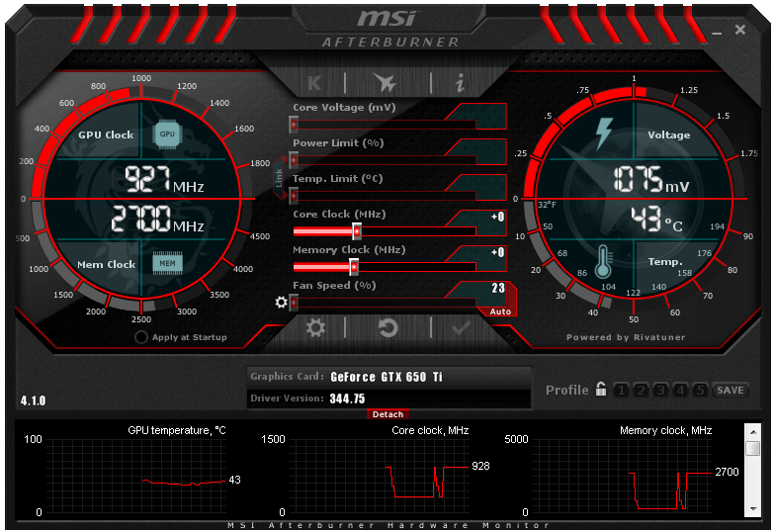This screenshot has width=774, height=532.
Task: Click the Temp. gauge label
Action: point(665,262)
